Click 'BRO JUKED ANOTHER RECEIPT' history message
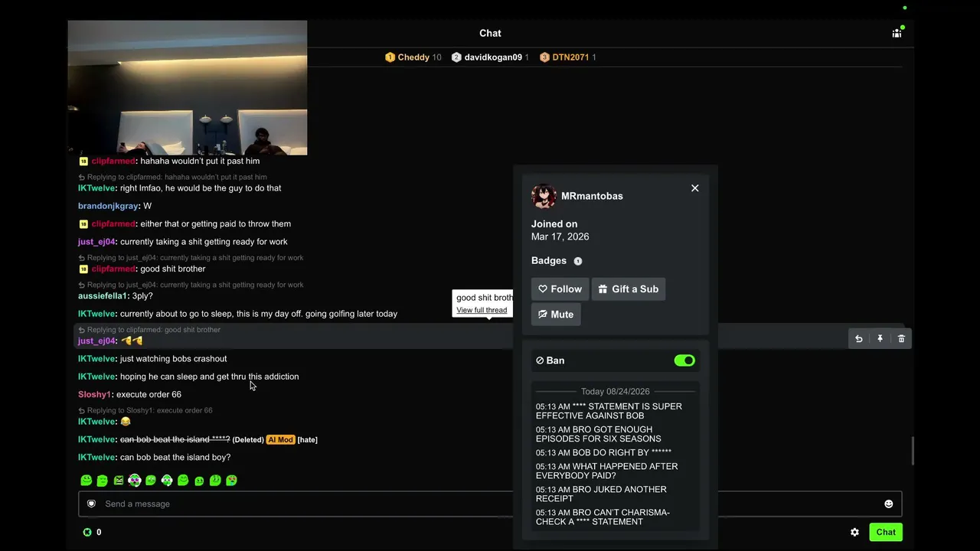Viewport: 980px width, 551px height. pyautogui.click(x=601, y=494)
